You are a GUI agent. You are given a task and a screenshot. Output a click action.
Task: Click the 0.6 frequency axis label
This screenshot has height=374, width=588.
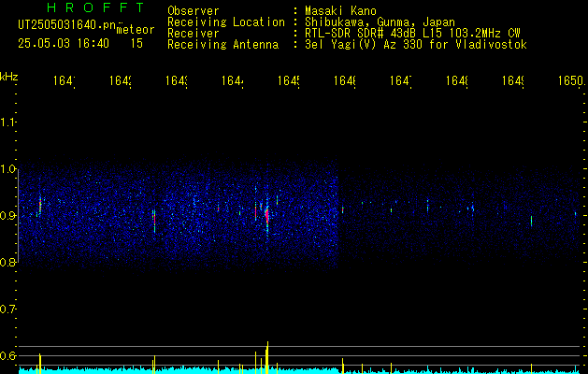point(8,355)
